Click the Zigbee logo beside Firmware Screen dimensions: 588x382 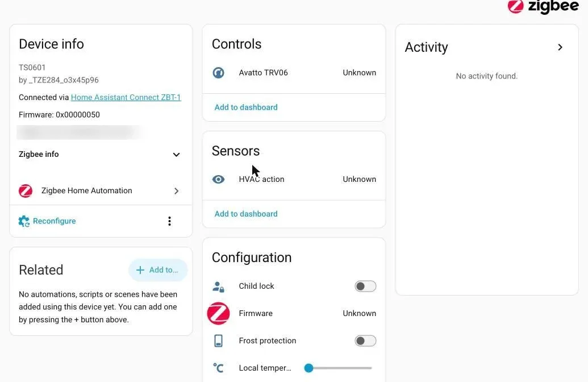click(x=218, y=313)
